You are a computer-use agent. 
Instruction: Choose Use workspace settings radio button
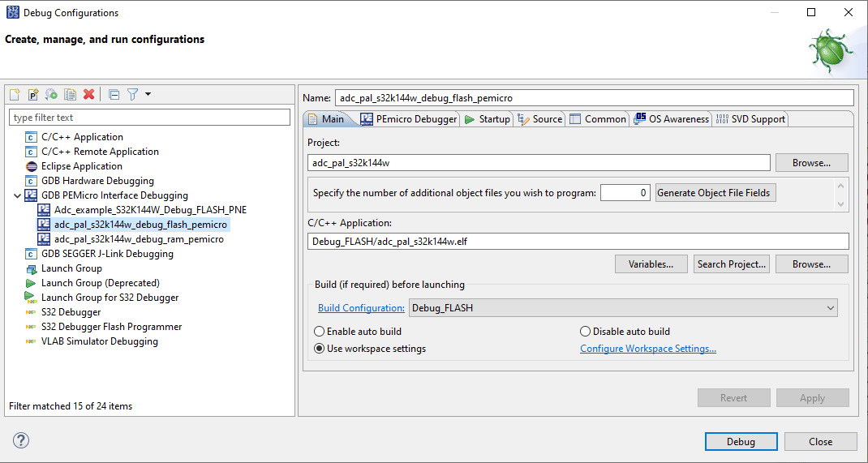click(320, 349)
